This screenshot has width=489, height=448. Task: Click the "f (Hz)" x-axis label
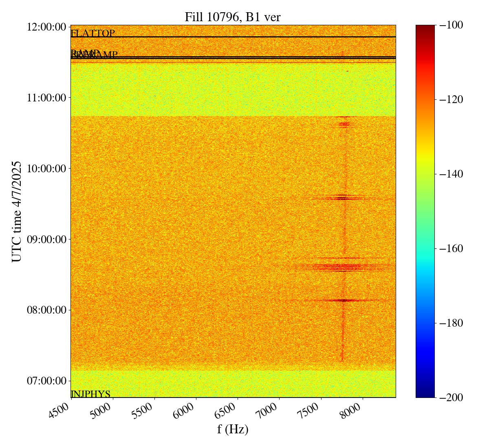coord(233,429)
